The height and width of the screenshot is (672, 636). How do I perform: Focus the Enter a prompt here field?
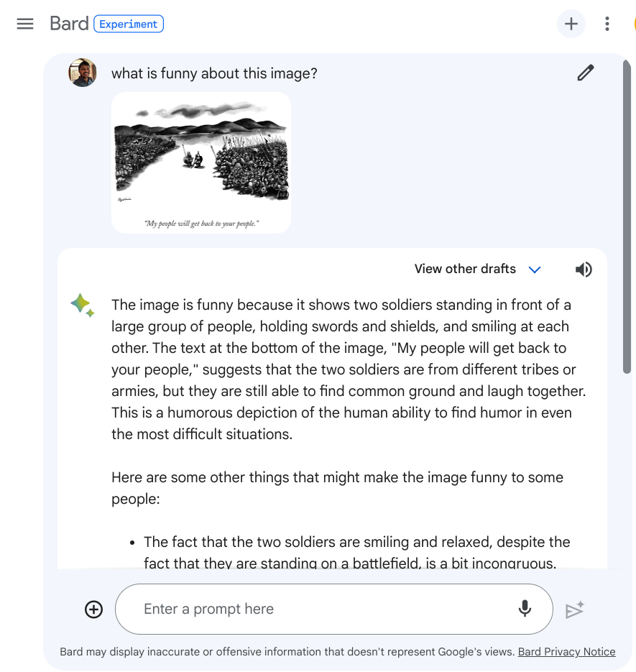coord(316,609)
